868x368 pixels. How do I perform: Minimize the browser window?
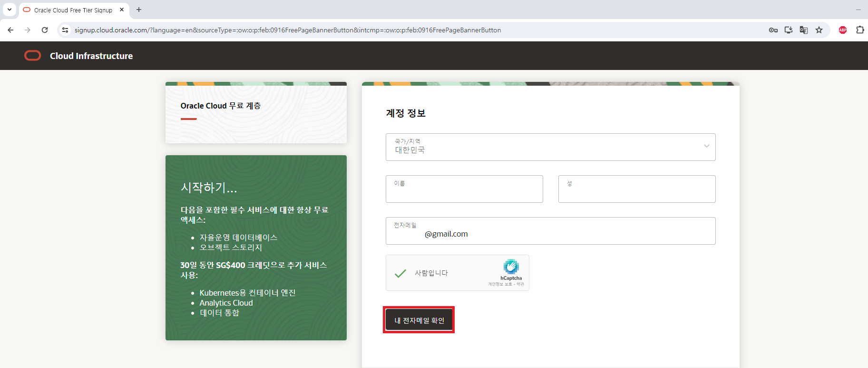point(858,10)
